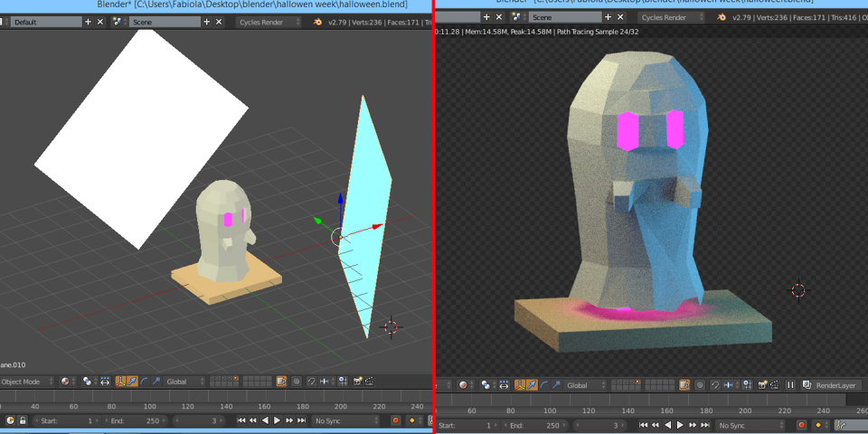This screenshot has height=434, width=868.
Task: Click Start frame field in left timeline
Action: 66,420
